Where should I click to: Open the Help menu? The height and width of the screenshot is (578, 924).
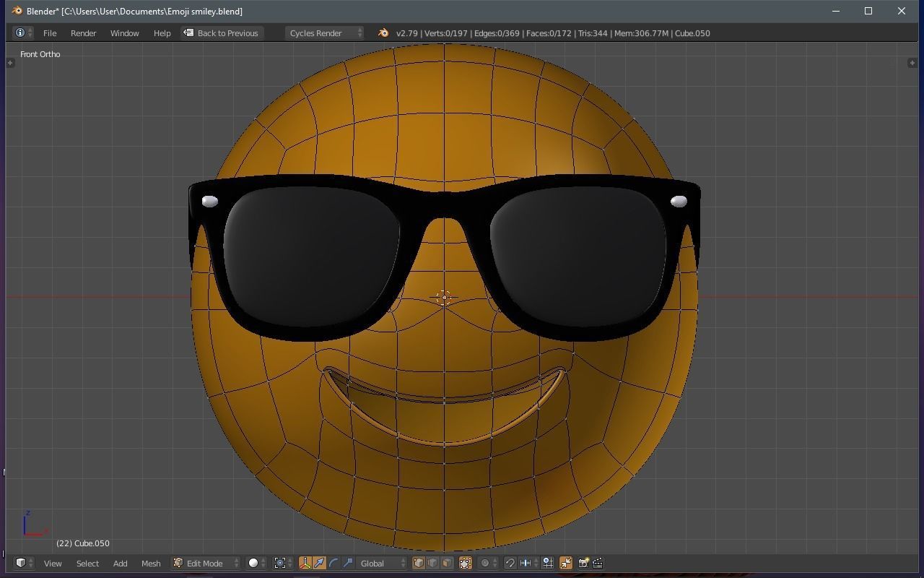click(x=162, y=33)
